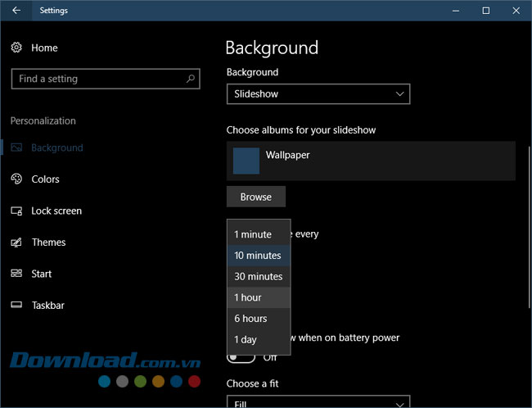Choose 1 minute from the interval list
532x408 pixels.
(x=258, y=234)
